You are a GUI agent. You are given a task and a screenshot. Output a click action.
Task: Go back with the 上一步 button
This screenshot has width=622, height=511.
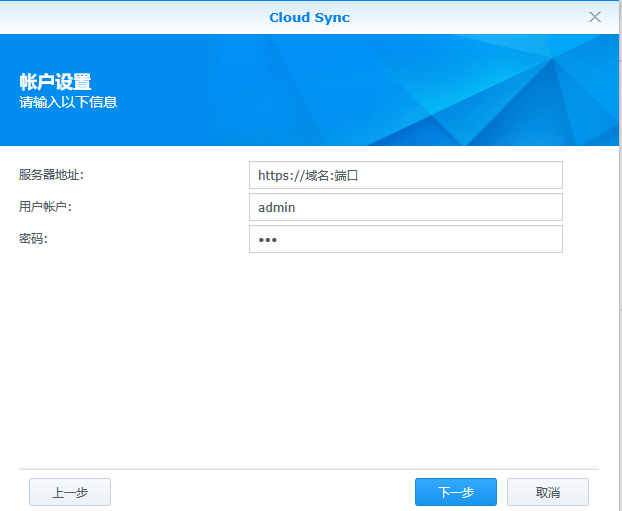[70, 492]
